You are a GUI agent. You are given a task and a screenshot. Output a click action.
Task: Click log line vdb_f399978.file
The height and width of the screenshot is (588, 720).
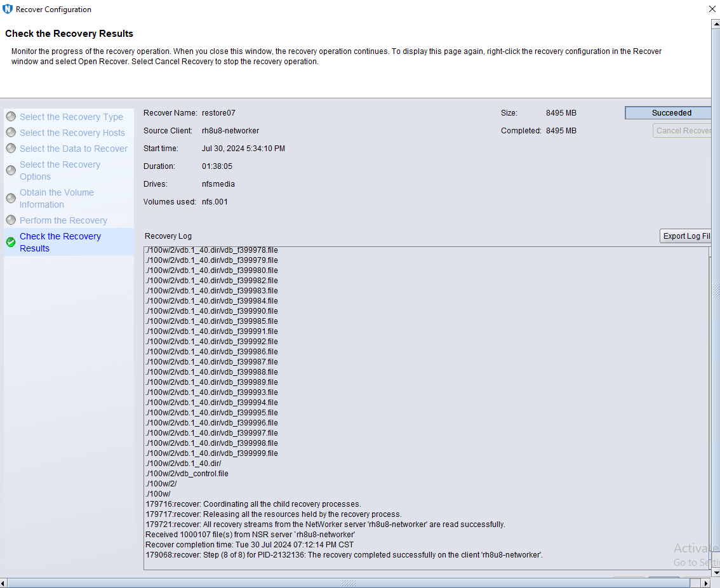coord(211,250)
